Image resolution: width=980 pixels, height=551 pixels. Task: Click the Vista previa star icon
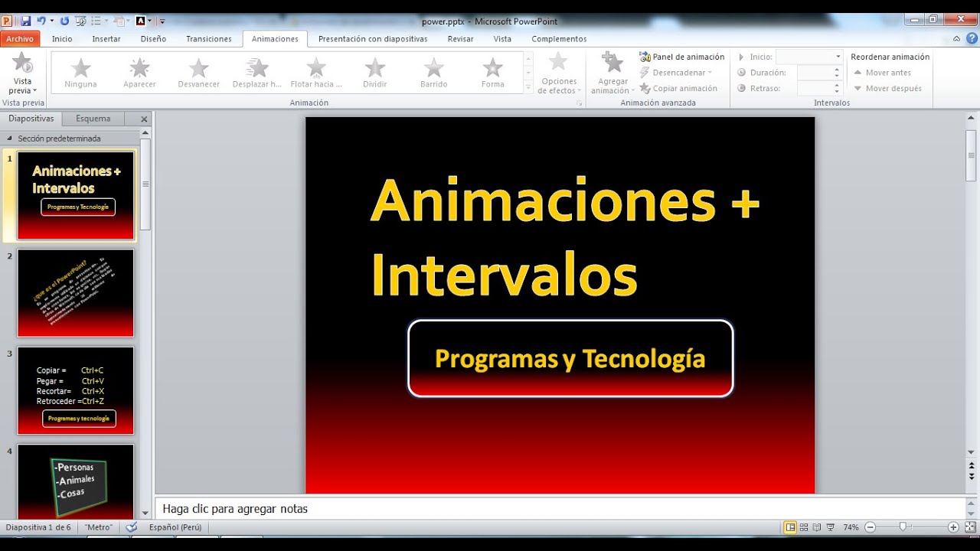pos(22,64)
